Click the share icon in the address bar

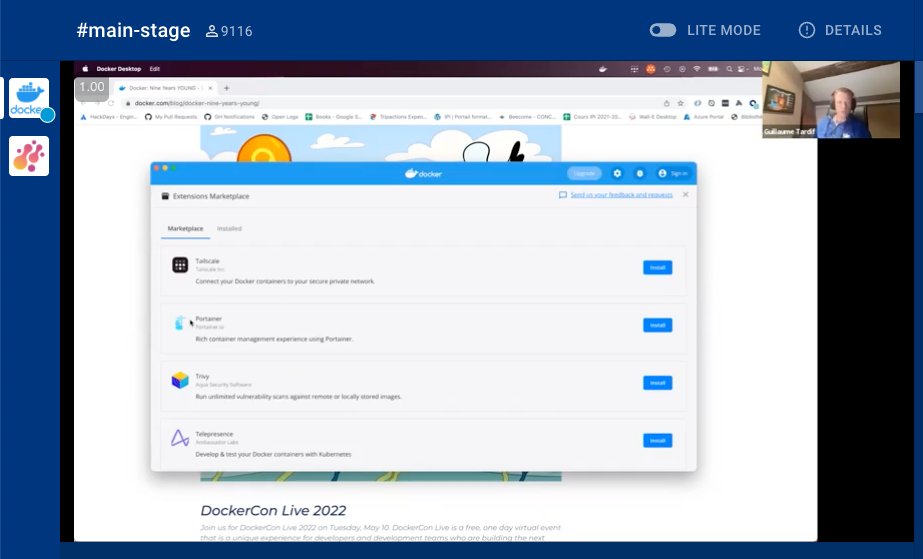click(x=666, y=103)
